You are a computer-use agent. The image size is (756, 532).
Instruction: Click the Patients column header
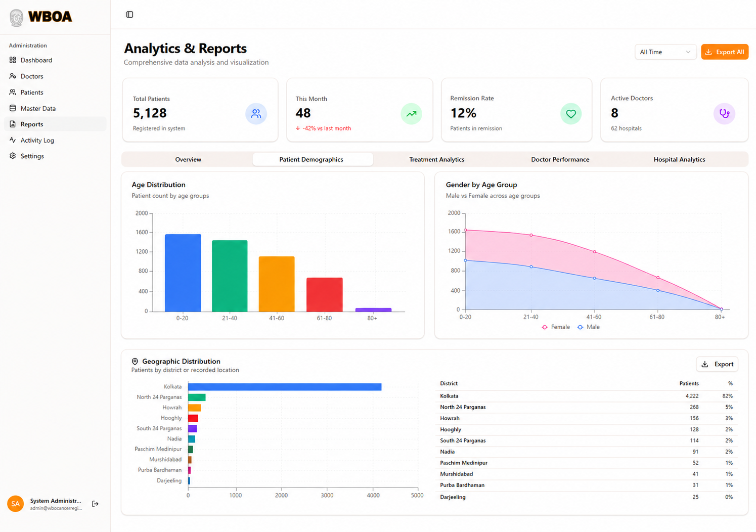coord(689,383)
